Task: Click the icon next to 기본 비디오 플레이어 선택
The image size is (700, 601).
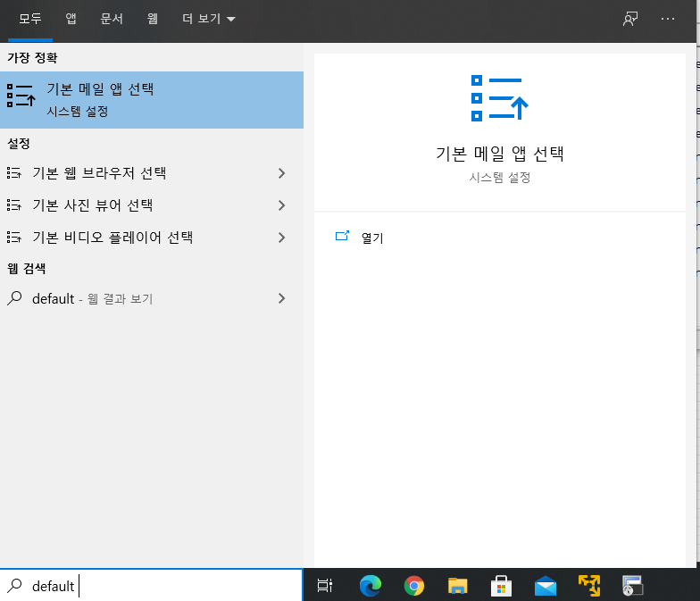Action: pyautogui.click(x=14, y=238)
